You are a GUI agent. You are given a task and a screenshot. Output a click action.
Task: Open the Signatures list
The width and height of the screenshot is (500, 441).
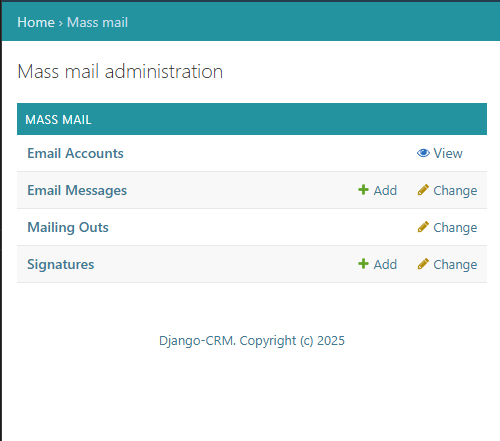click(61, 264)
